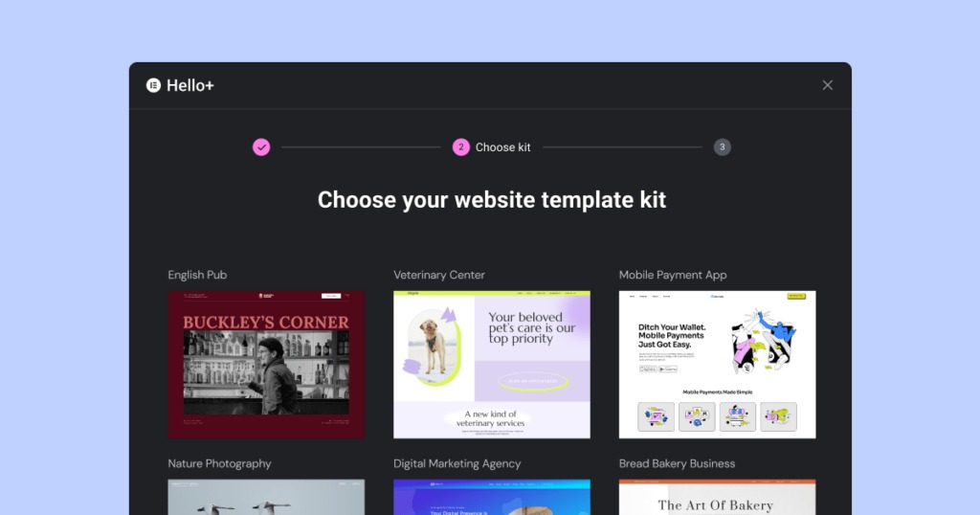Image resolution: width=980 pixels, height=515 pixels.
Task: Click the Elementor logo icon beside Hello+
Action: [153, 85]
